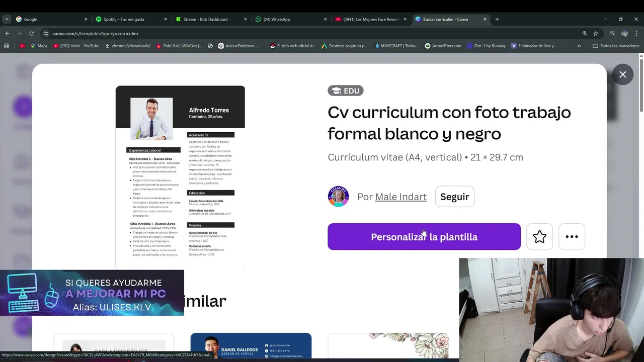
Task: Click the canva.com address bar URL
Action: click(x=95, y=33)
